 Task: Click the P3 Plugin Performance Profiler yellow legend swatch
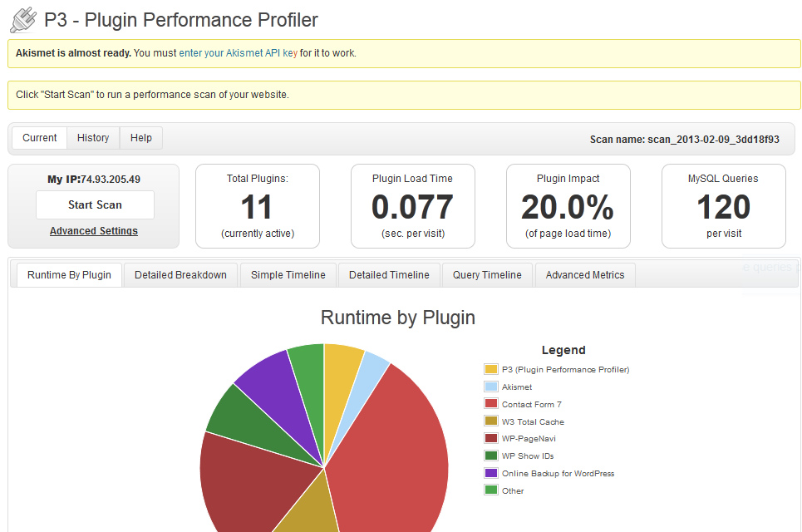point(491,369)
